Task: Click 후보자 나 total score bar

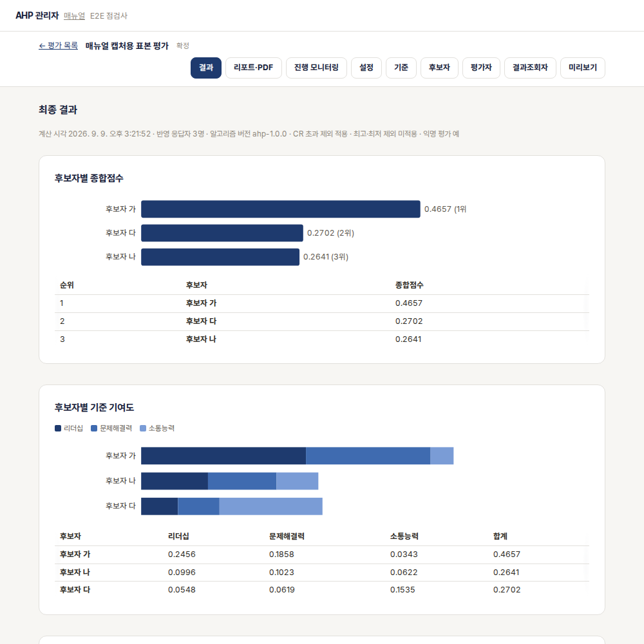Action: coord(220,257)
